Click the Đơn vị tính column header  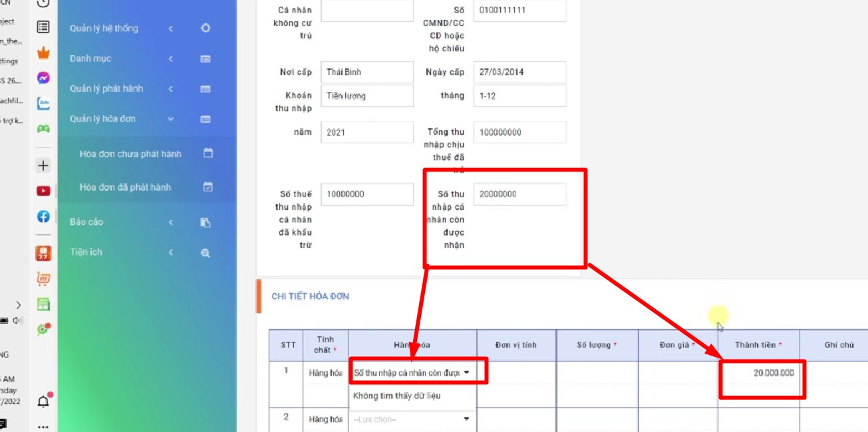(516, 345)
